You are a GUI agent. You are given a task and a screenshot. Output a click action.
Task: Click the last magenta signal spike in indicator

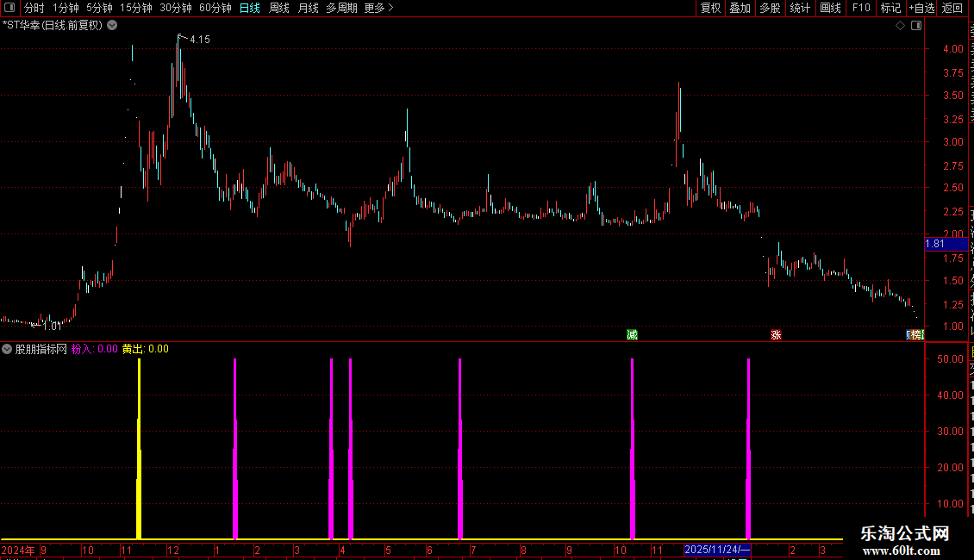[748, 448]
